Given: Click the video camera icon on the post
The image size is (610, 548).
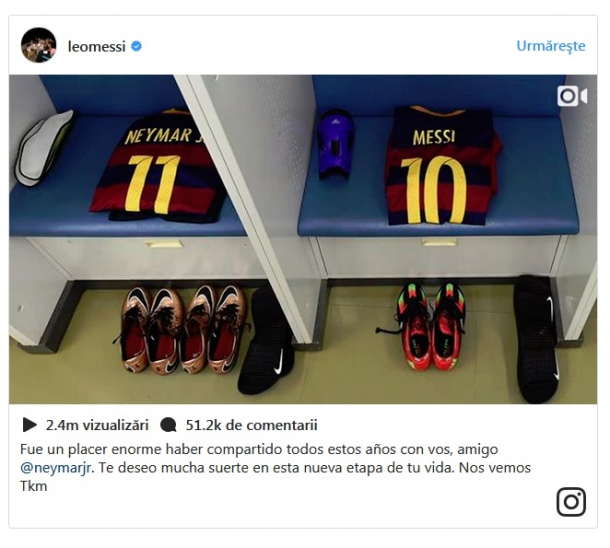Looking at the screenshot, I should (572, 96).
